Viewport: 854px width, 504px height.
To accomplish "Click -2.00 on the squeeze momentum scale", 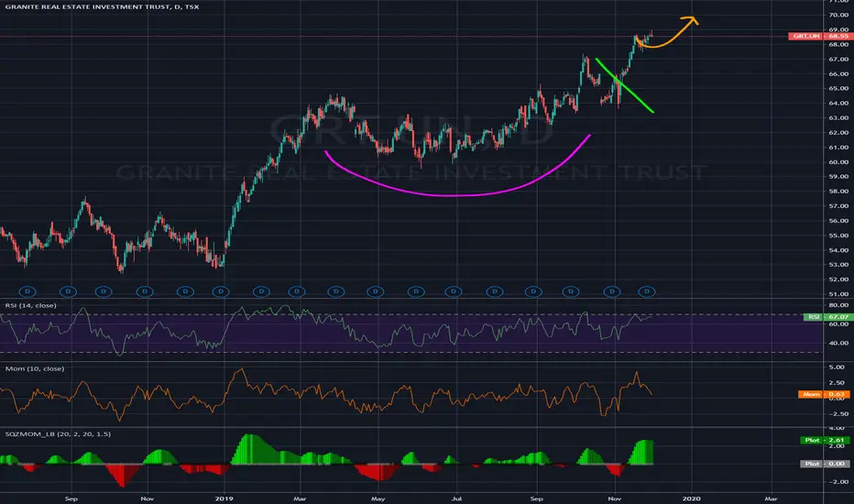I will 838,482.
